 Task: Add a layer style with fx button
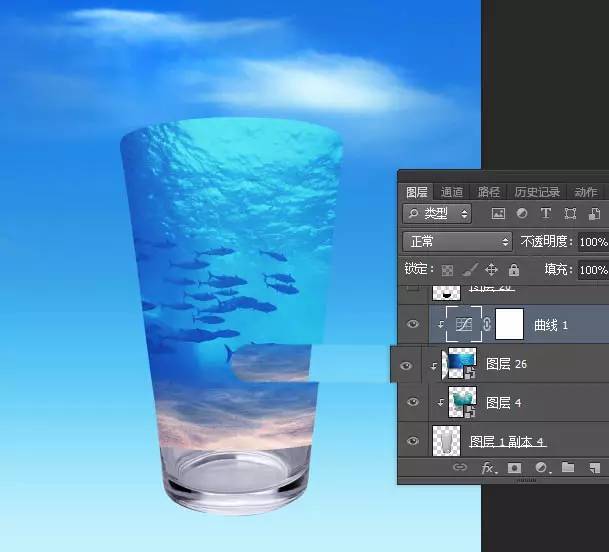pos(488,467)
